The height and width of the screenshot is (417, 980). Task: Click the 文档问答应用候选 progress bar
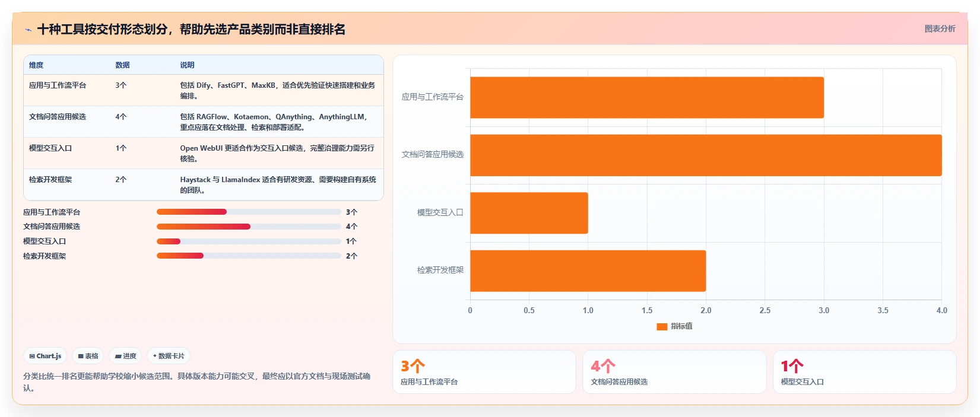(x=249, y=227)
